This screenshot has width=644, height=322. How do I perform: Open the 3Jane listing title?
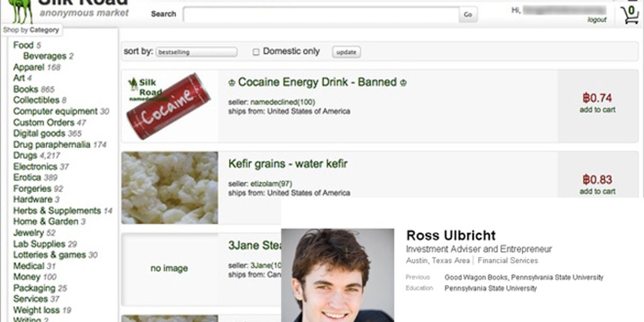click(255, 246)
